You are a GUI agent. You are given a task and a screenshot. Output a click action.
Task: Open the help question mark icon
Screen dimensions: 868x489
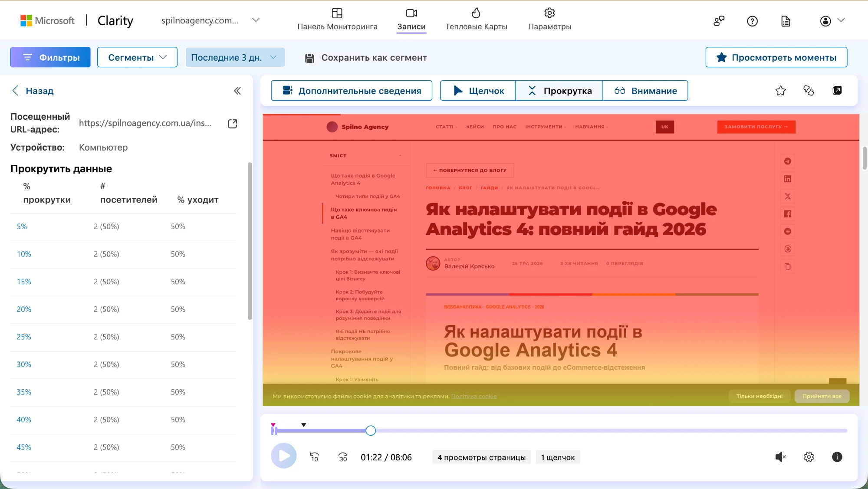(x=752, y=21)
